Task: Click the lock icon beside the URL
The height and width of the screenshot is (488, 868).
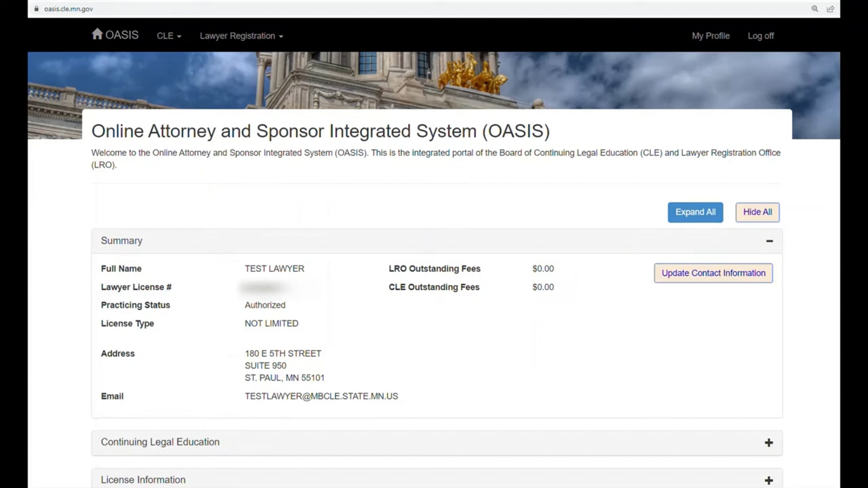Action: [37, 9]
